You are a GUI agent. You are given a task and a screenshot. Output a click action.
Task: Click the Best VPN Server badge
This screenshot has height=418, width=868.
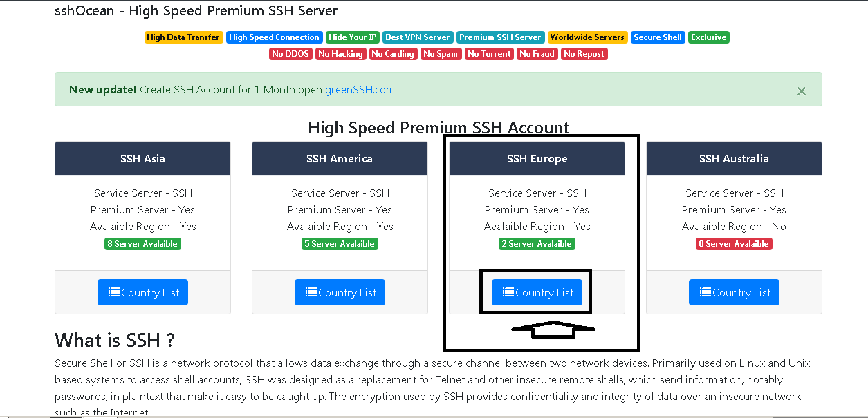tap(418, 37)
